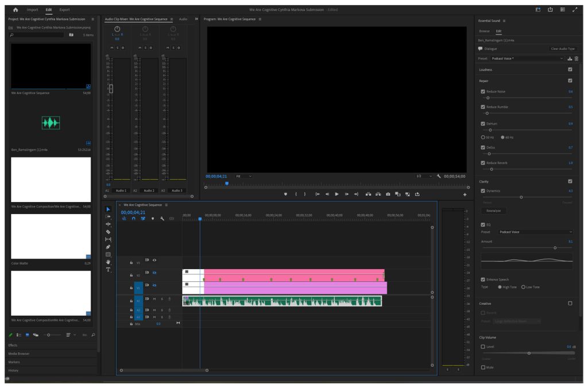Click the Home icon
Viewport: 588px width, 388px height.
tap(15, 10)
